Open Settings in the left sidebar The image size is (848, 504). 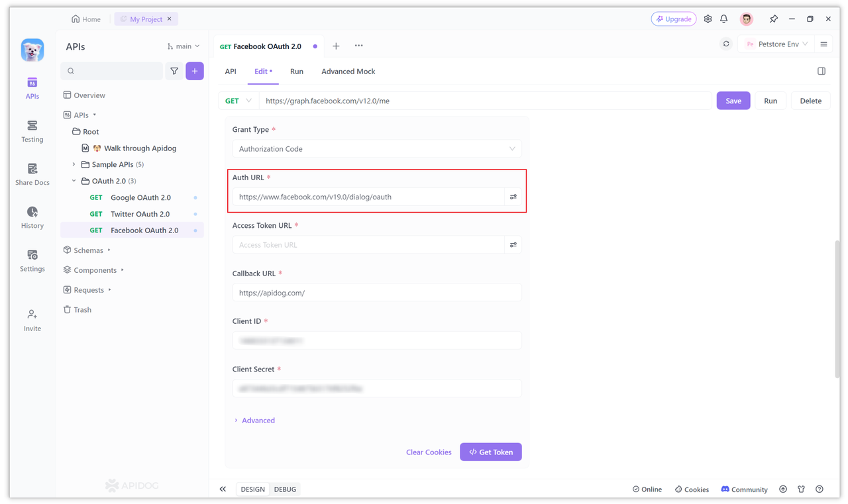[32, 260]
